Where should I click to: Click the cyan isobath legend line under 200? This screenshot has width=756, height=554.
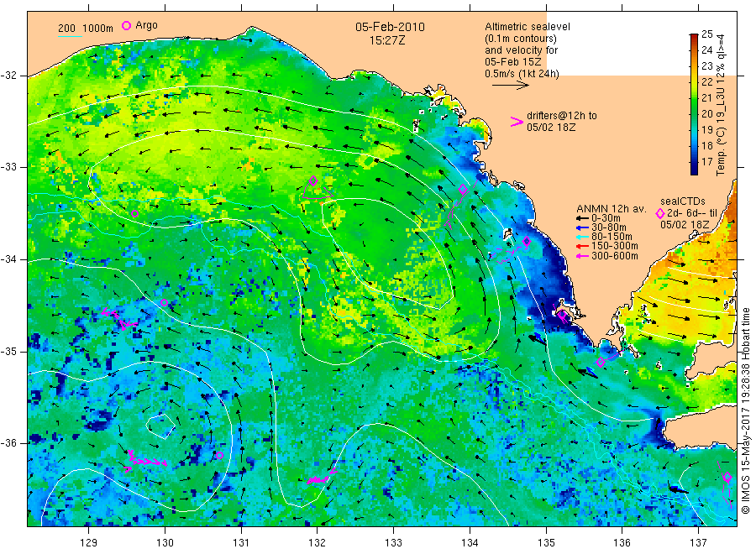tap(70, 36)
